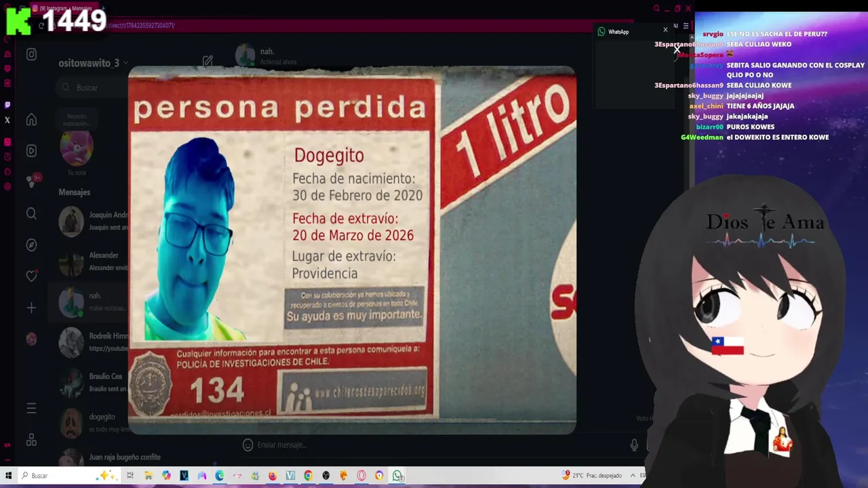
Task: Open the Tu nota note thumbnail
Action: coord(76,149)
